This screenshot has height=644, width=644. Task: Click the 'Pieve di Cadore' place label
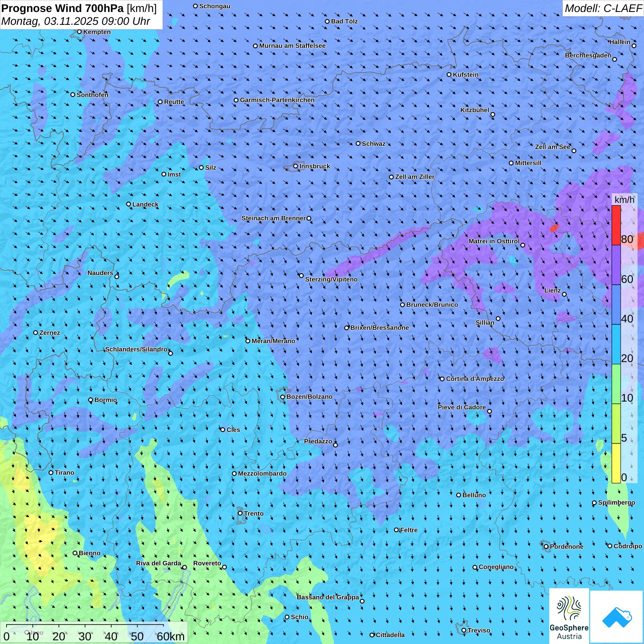462,407
